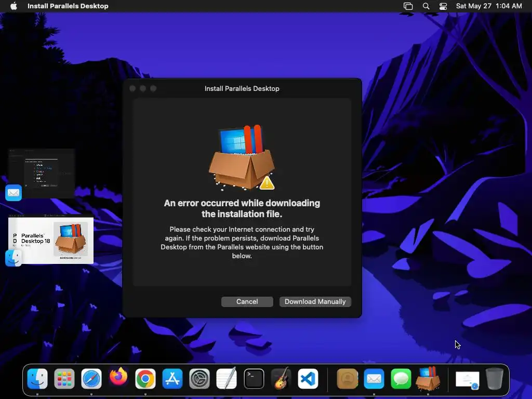Viewport: 532px width, 399px height.
Task: Open Messages from the Dock
Action: [x=401, y=379]
